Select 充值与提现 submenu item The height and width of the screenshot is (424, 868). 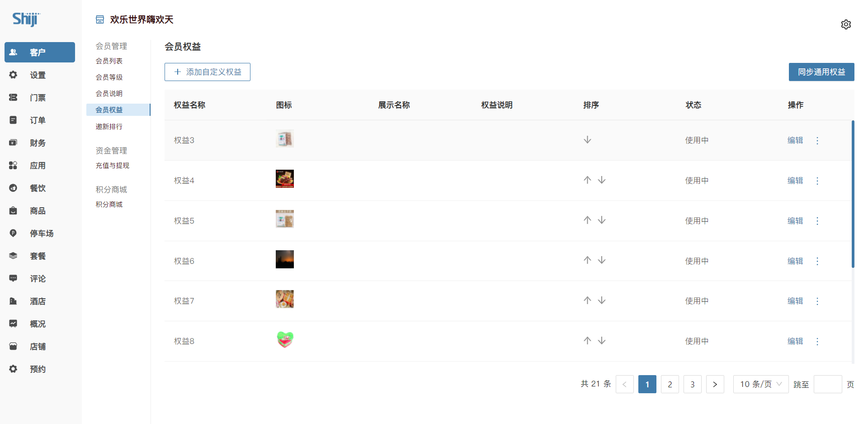[113, 166]
